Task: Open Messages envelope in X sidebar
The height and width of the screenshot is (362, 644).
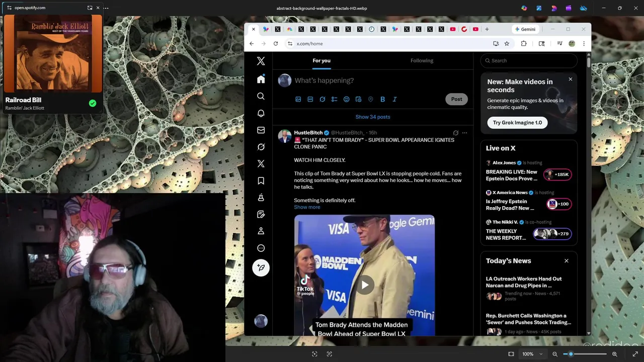Action: coord(261,130)
